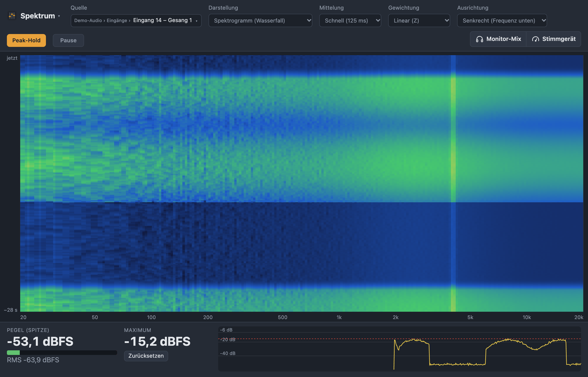The height and width of the screenshot is (377, 588).
Task: Click the 1k frequency axis label
Action: 339,317
